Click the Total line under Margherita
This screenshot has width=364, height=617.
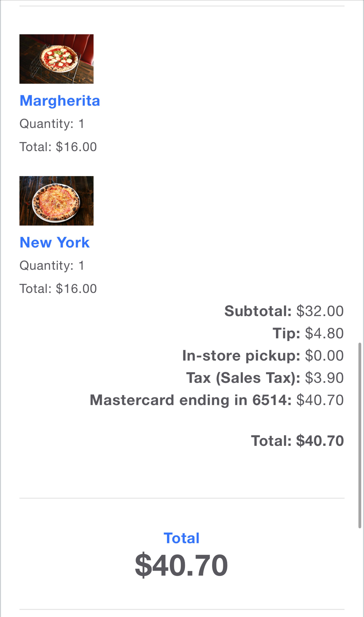(58, 147)
